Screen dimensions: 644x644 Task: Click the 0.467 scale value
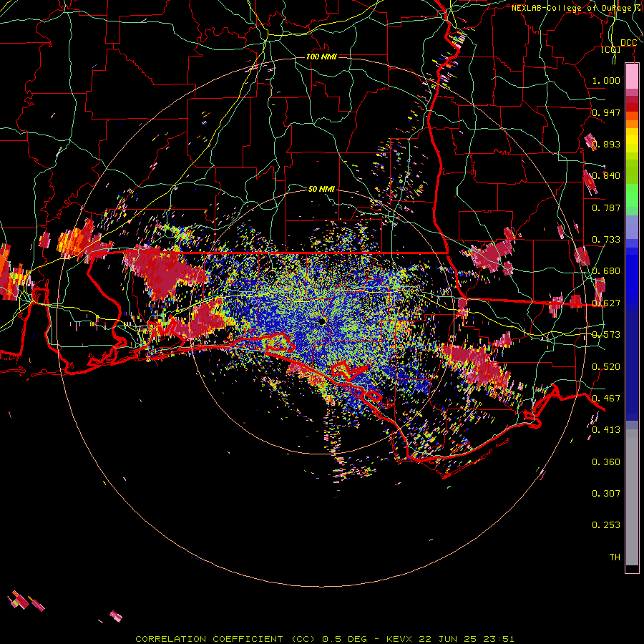pos(606,399)
